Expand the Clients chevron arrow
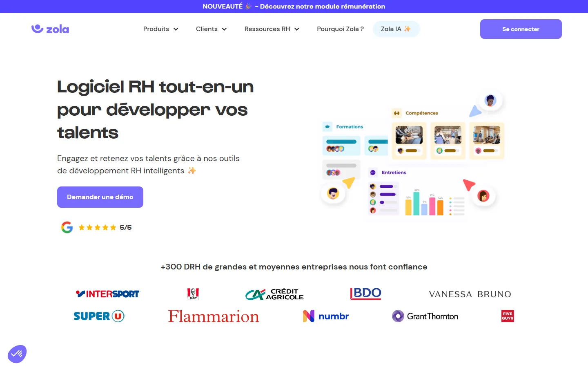This screenshot has width=588, height=368. pyautogui.click(x=224, y=29)
